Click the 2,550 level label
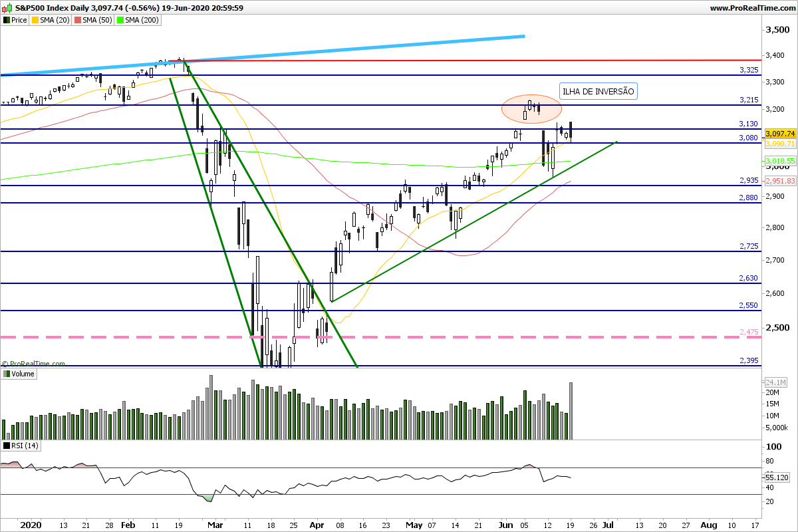The height and width of the screenshot is (532, 798). click(x=749, y=305)
